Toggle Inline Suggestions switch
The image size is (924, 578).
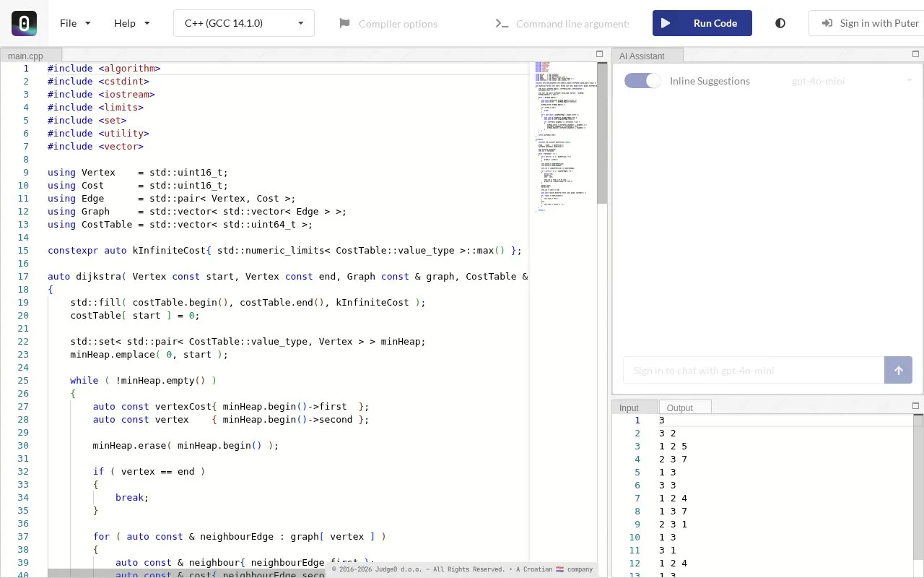[x=642, y=81]
